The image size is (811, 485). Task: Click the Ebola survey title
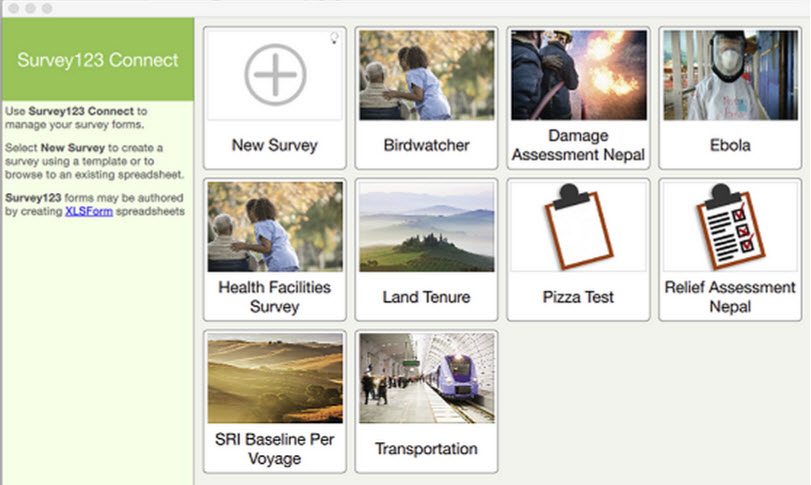(x=730, y=146)
